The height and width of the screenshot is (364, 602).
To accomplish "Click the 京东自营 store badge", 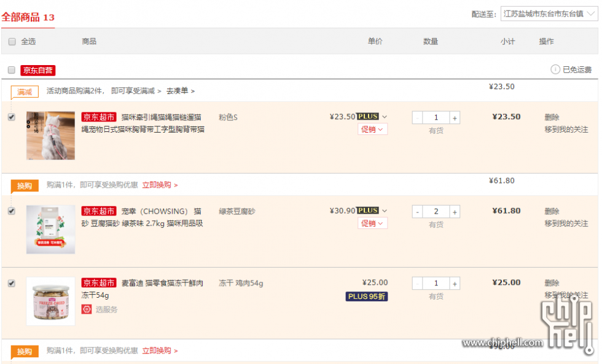I will [x=38, y=70].
